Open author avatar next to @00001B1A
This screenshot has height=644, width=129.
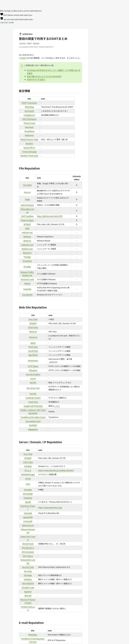coord(20,34)
